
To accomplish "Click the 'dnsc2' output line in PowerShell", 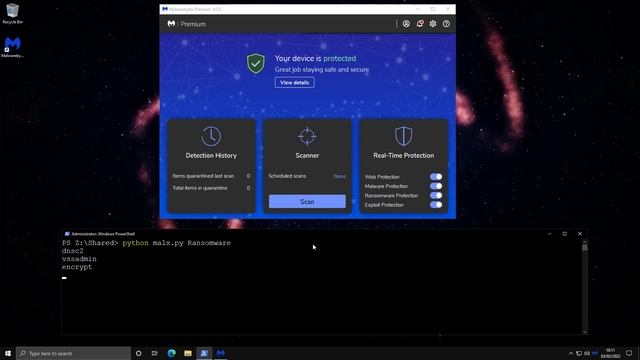I will pyautogui.click(x=72, y=251).
